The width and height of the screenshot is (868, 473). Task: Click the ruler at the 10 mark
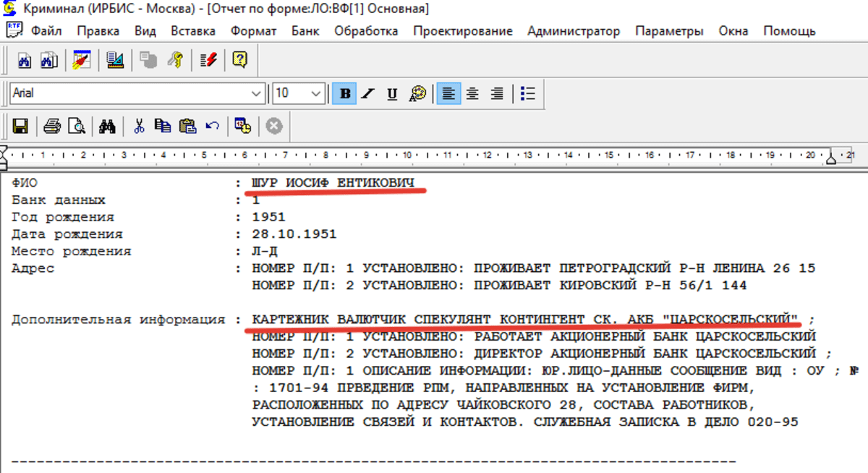(408, 155)
